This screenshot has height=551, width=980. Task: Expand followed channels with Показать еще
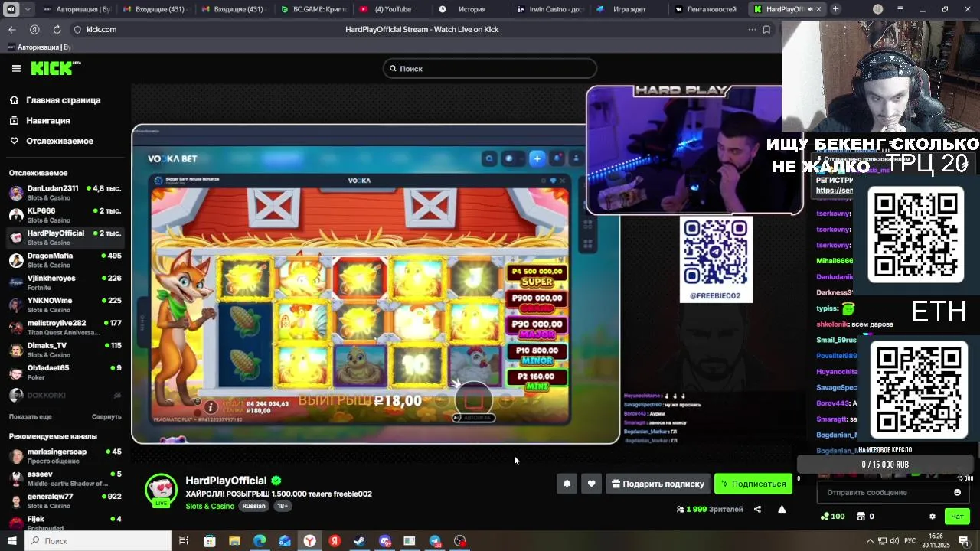click(31, 416)
